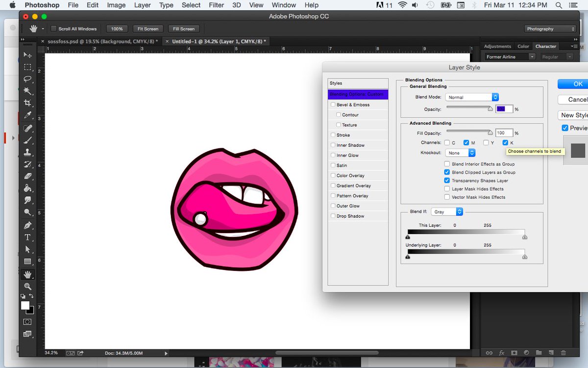Screen dimensions: 588x368
Task: Click the delete layer trash icon
Action: (563, 352)
